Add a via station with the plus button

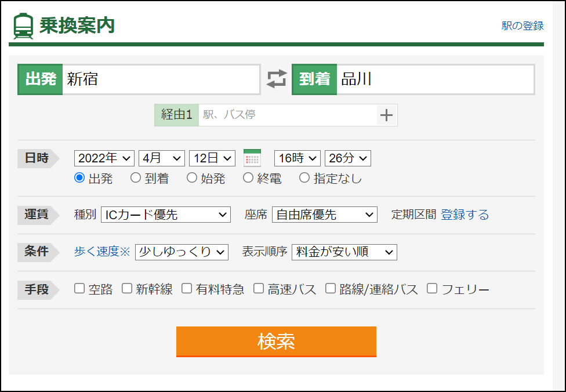386,115
